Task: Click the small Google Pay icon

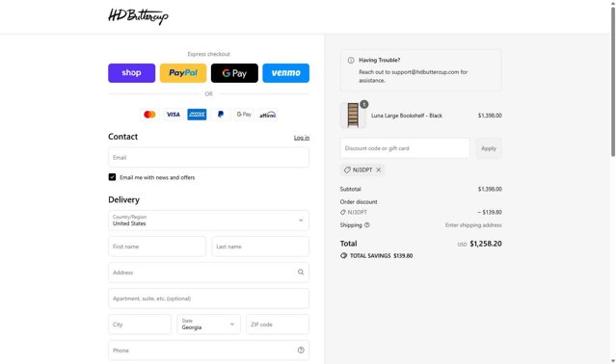Action: (244, 115)
